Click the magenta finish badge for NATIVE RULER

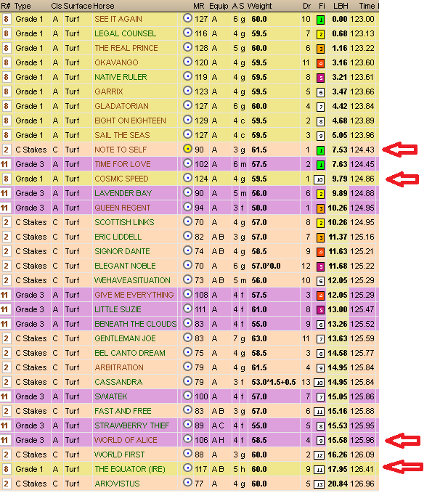pos(320,77)
